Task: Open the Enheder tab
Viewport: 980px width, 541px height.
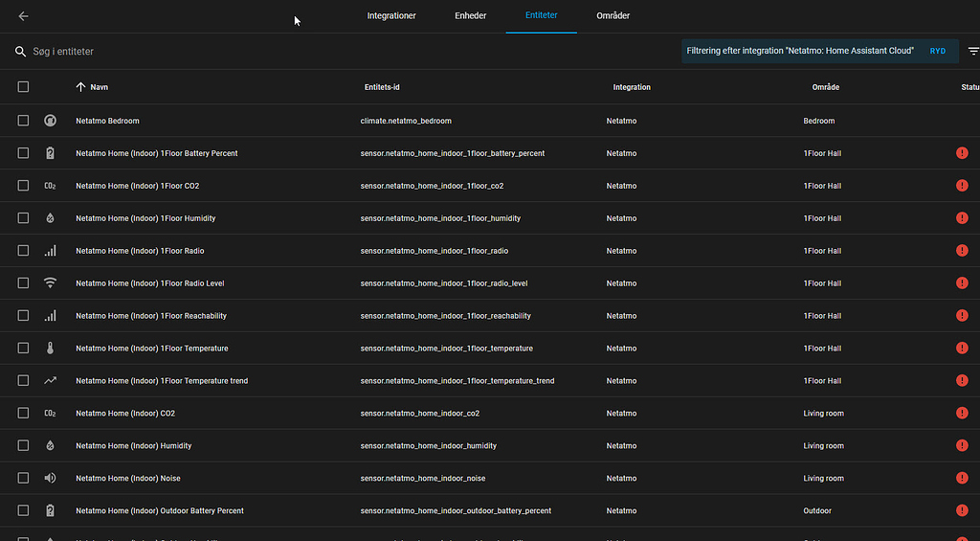Action: pos(470,16)
